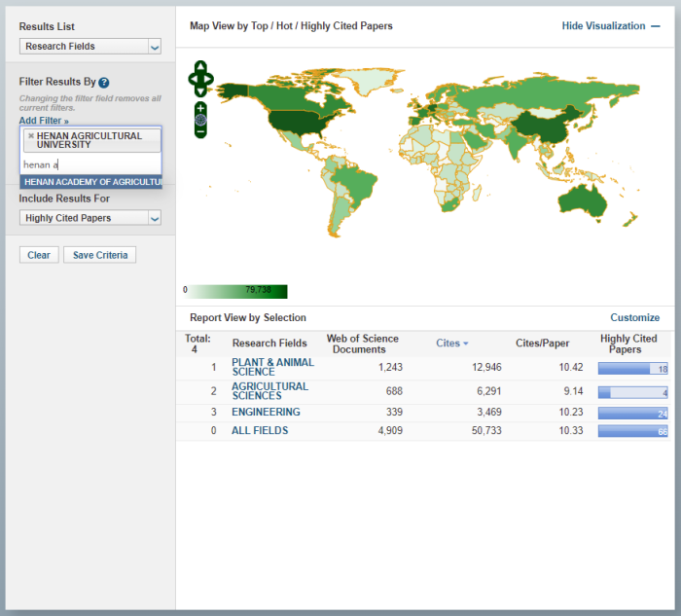Open the Engineering field link
Image resolution: width=681 pixels, height=616 pixels.
266,412
